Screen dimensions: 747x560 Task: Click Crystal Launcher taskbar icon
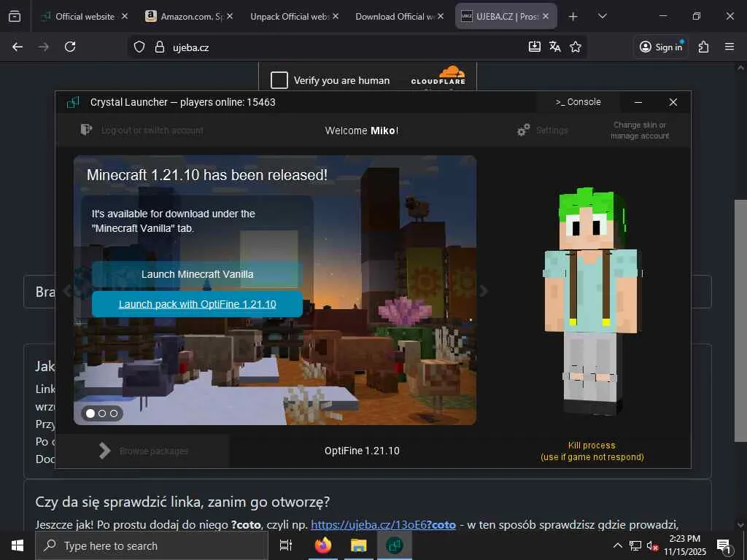(x=395, y=545)
